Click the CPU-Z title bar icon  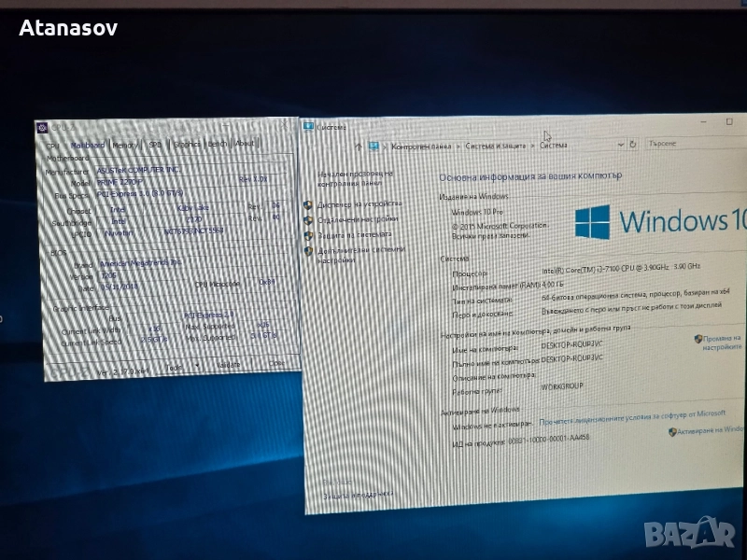[x=42, y=128]
